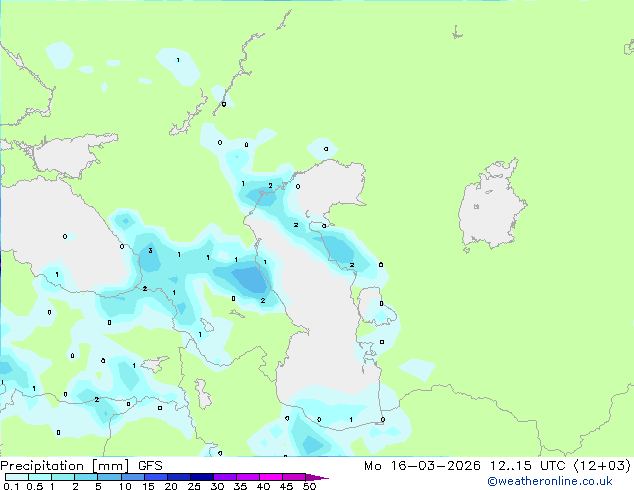Pick the 30–35 mm purple legend swatch

[225, 477]
